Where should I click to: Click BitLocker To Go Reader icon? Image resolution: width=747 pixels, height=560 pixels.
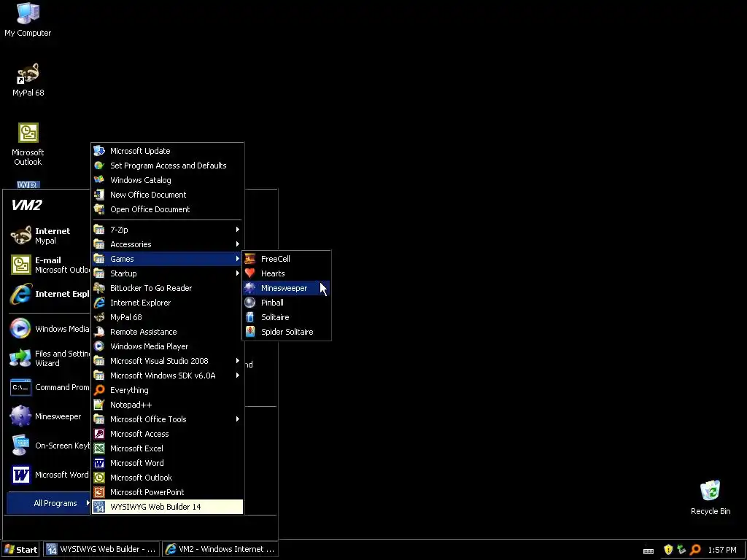pyautogui.click(x=99, y=288)
